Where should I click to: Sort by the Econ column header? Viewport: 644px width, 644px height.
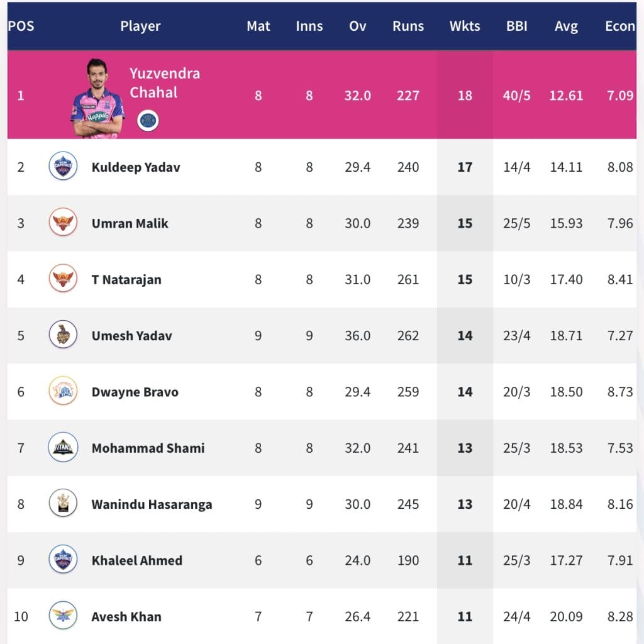click(x=619, y=26)
